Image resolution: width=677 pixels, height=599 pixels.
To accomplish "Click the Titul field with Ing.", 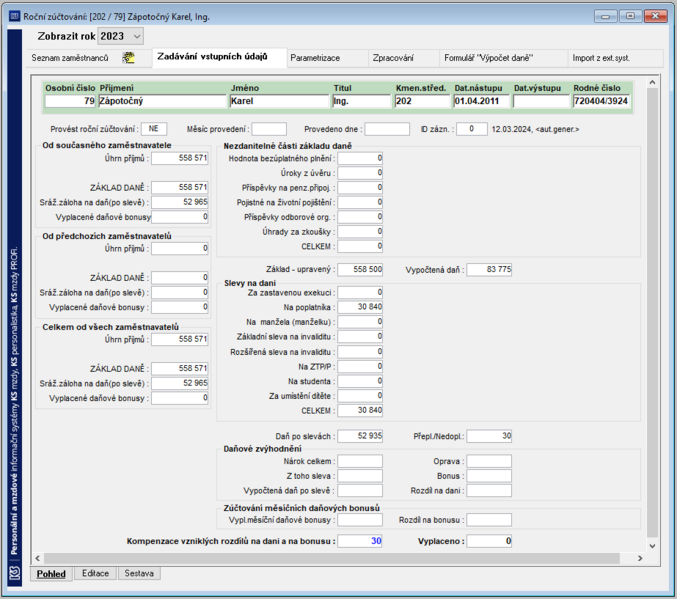I will pyautogui.click(x=361, y=101).
